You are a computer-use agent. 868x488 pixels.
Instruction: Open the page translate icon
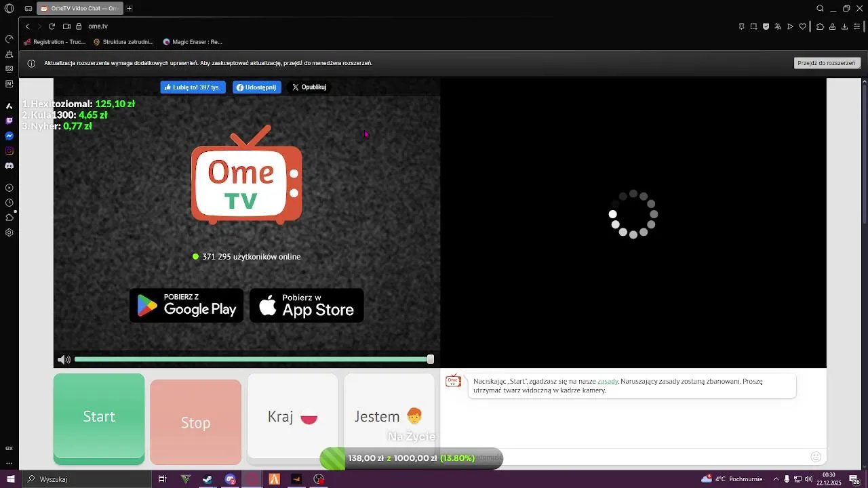point(778,26)
